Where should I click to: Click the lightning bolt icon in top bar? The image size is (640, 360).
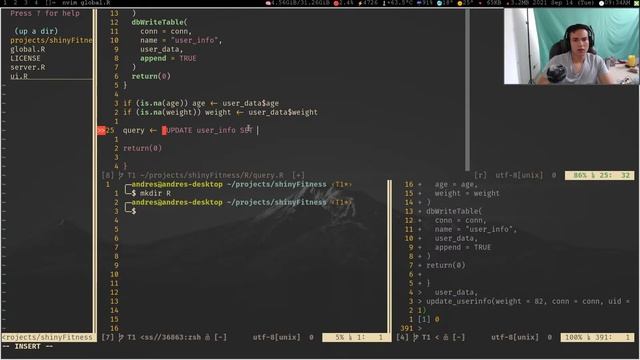tap(360, 3)
